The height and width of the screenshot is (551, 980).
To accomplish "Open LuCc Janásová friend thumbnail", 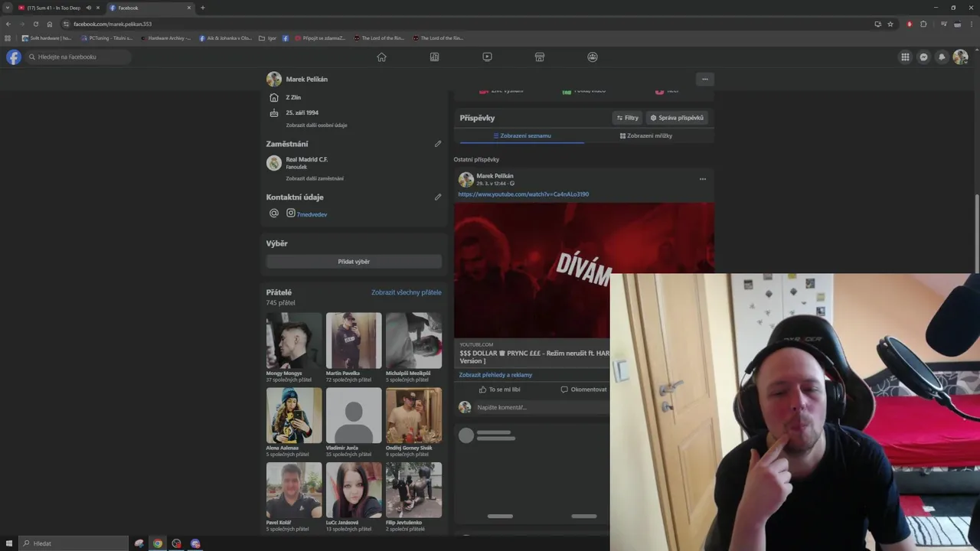I will coord(354,490).
